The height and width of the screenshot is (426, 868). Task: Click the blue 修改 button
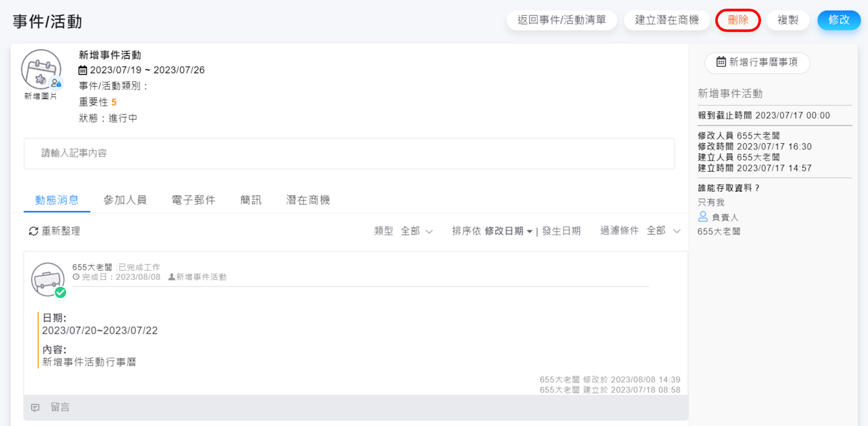[x=838, y=20]
